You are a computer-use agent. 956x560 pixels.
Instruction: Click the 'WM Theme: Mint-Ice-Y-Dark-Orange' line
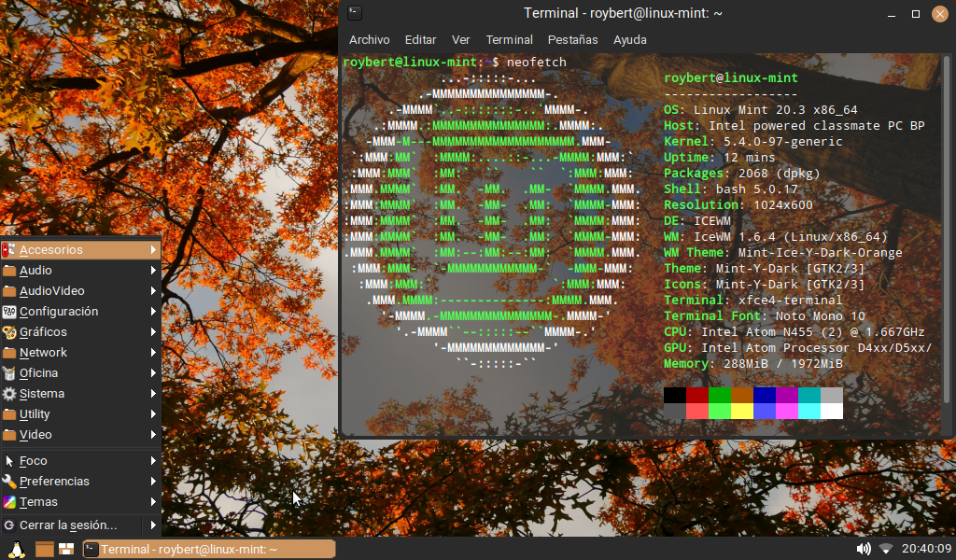(783, 252)
